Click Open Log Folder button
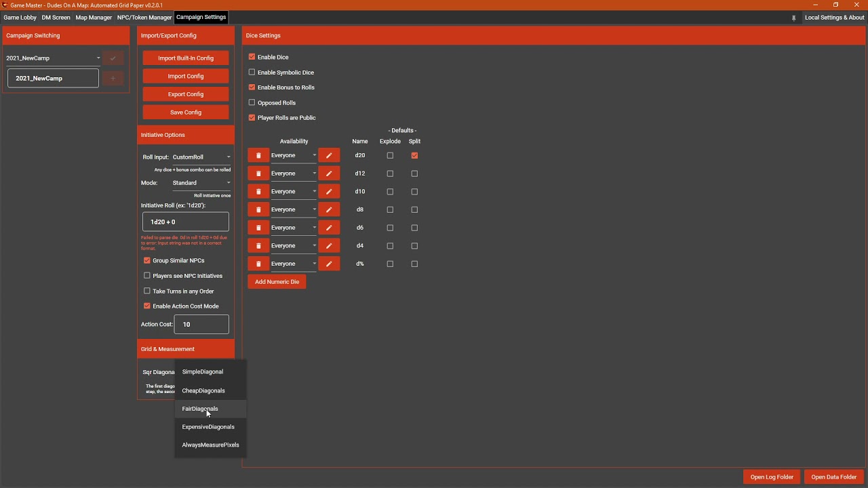Viewport: 868px width, 488px height. [772, 477]
